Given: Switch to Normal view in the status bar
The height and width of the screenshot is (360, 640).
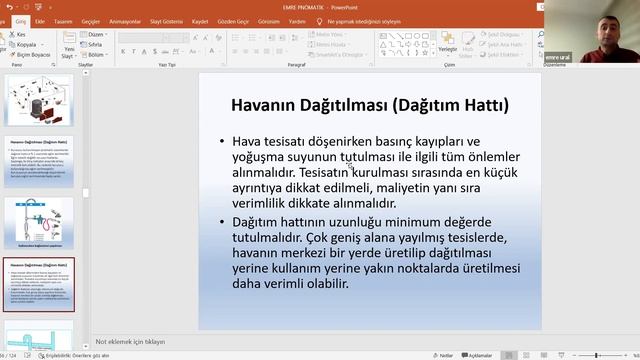Looking at the screenshot, I should [509, 356].
